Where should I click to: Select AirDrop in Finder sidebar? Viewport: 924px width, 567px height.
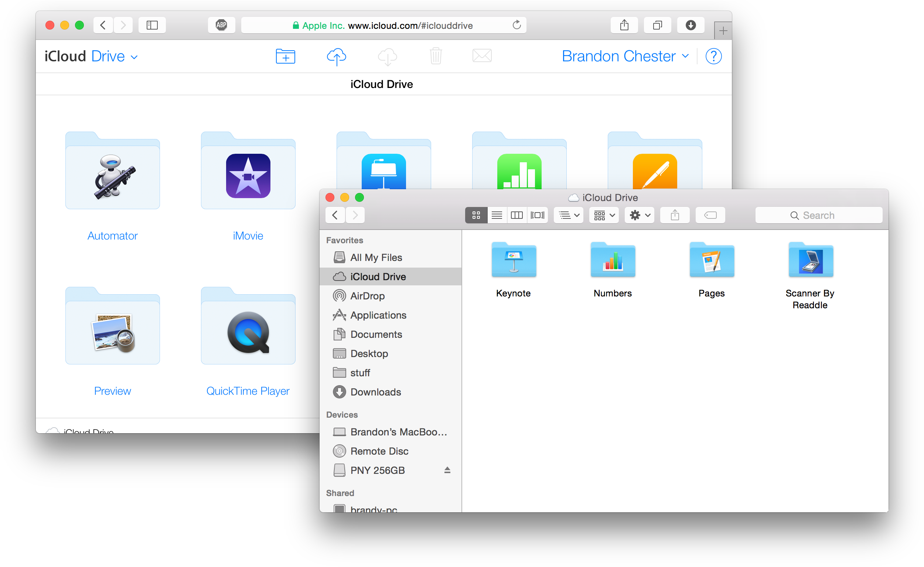tap(391, 296)
